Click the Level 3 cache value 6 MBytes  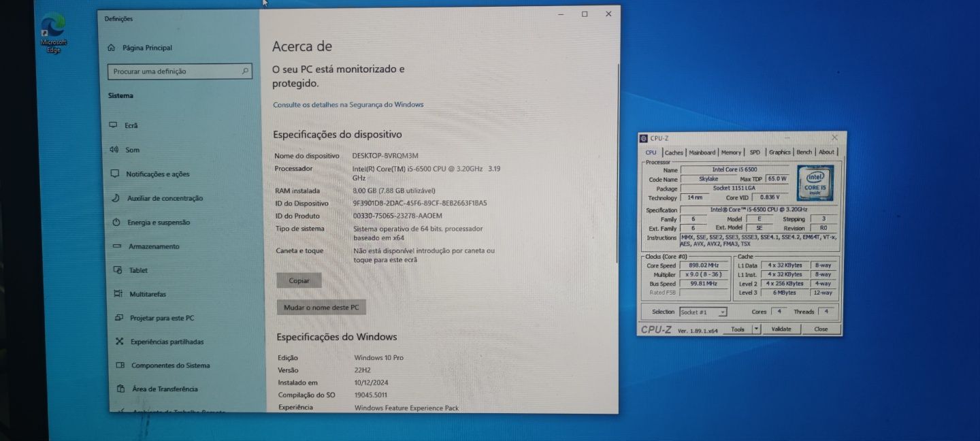pyautogui.click(x=785, y=293)
